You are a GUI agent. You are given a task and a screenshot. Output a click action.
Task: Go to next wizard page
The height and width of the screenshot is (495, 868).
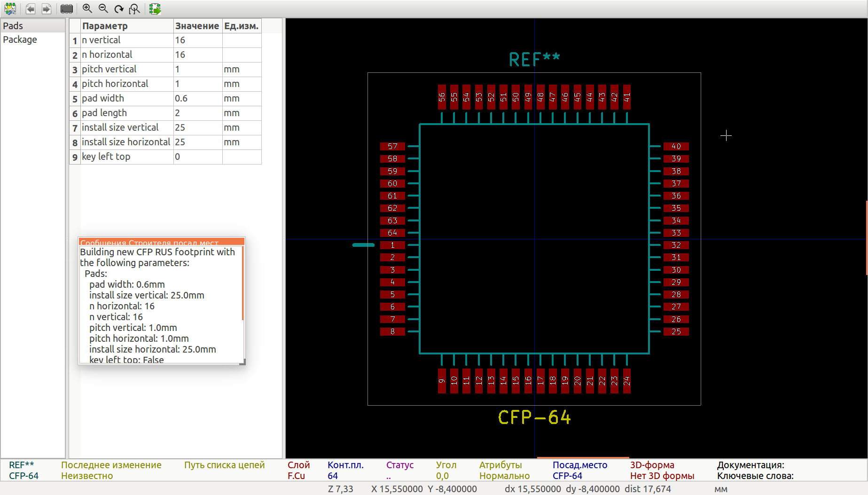(47, 8)
